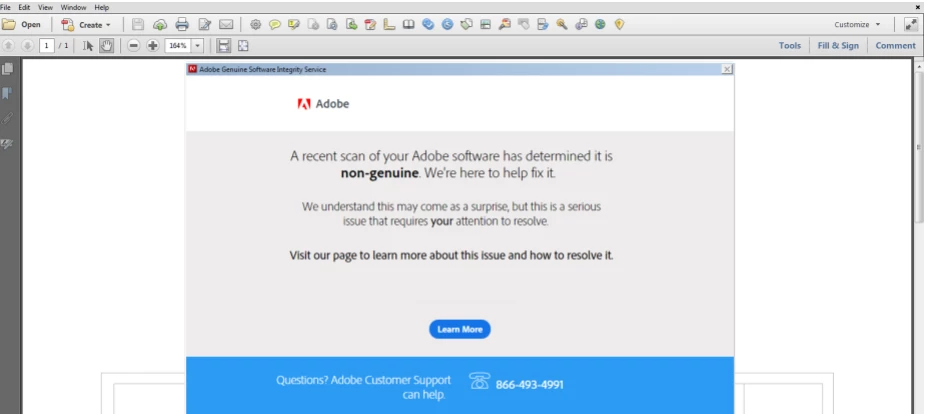Click the edit text pencil-on-page icon
Screen dimensions: 927x414
pyautogui.click(x=204, y=25)
